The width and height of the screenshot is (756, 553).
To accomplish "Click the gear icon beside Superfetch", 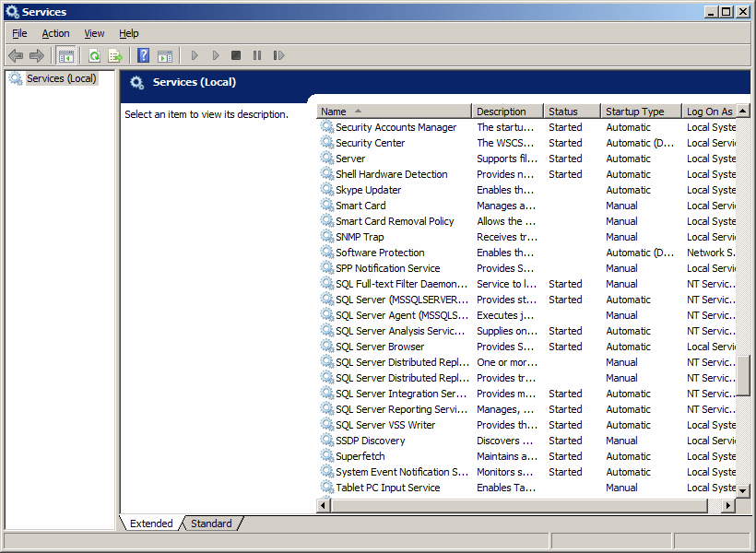I will (327, 455).
